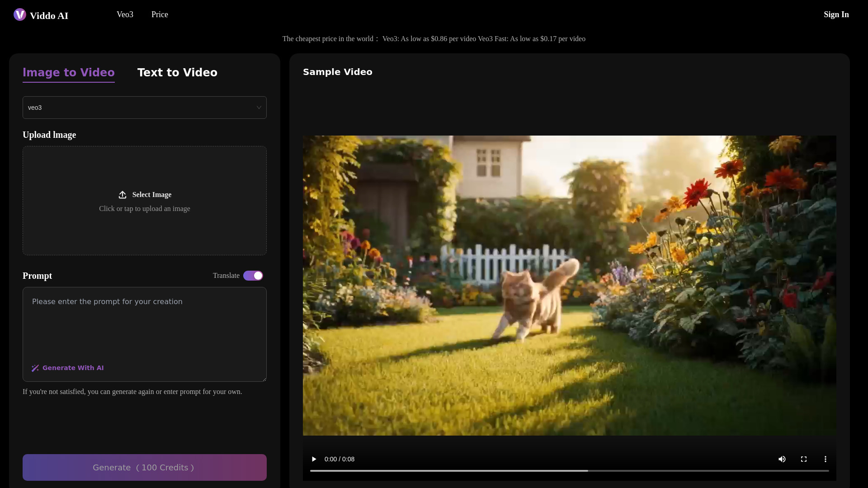Screen dimensions: 868x488
Task: Click the Viddo AI logo icon
Action: click(x=19, y=14)
